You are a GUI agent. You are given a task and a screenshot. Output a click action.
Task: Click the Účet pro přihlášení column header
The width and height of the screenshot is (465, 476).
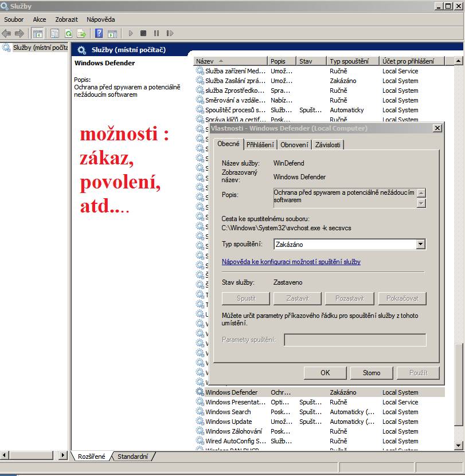click(x=412, y=61)
